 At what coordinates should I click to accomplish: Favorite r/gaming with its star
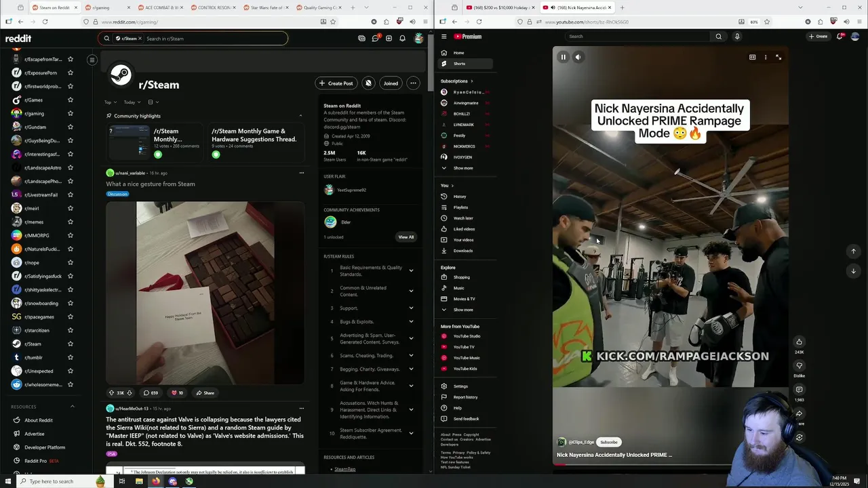coord(70,113)
